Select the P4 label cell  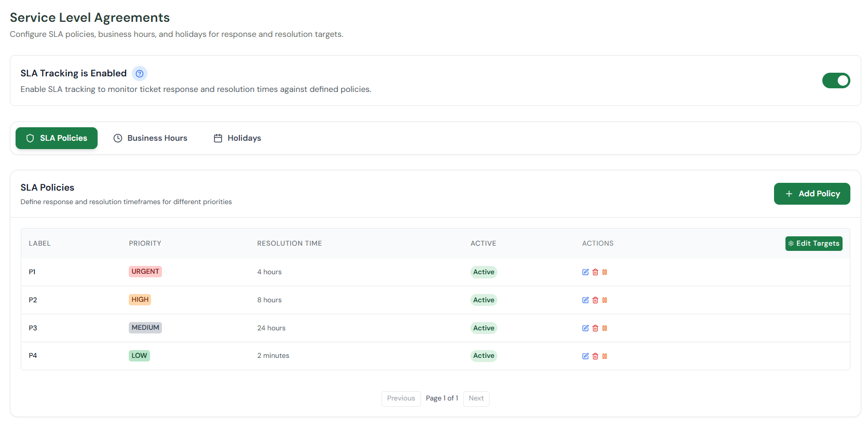(33, 356)
